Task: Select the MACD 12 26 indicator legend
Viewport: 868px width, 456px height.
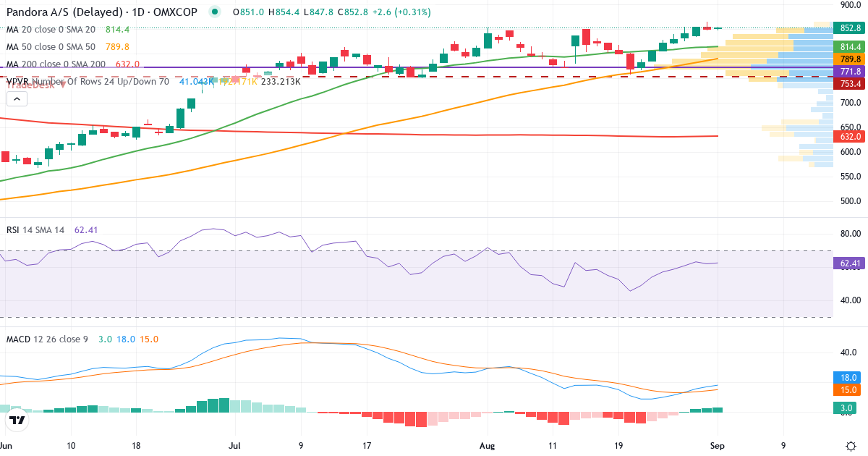Action: [82, 339]
